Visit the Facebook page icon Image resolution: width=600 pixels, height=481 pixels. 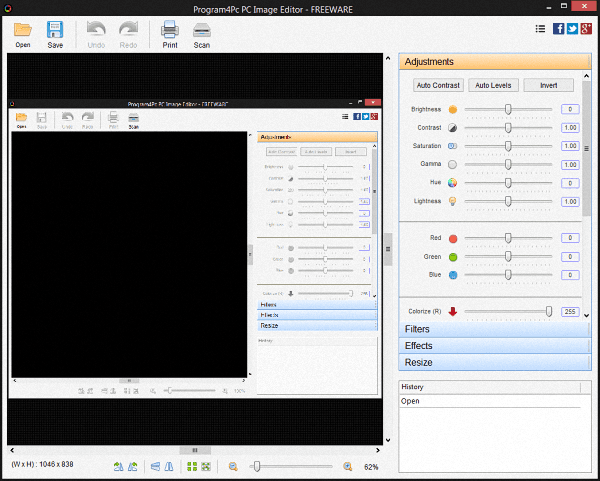(558, 29)
